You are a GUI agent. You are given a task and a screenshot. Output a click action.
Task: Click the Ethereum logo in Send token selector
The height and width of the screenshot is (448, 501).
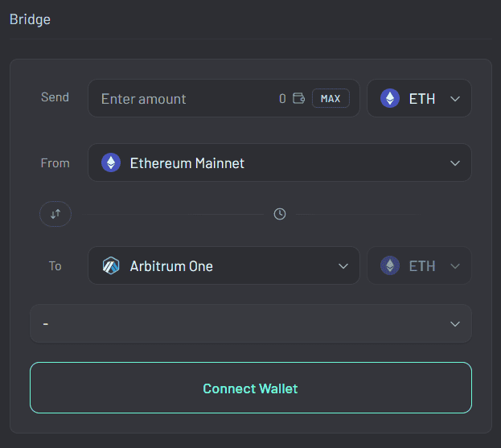(x=390, y=98)
